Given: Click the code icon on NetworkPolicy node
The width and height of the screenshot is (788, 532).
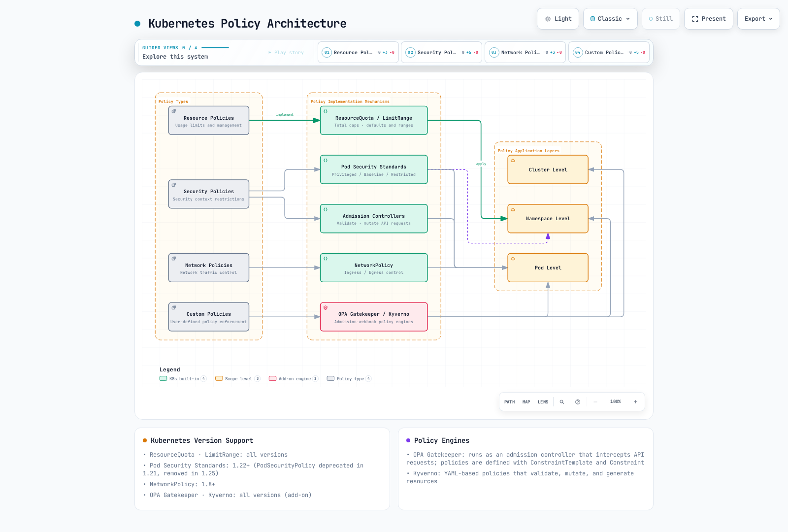Looking at the screenshot, I should pos(326,259).
